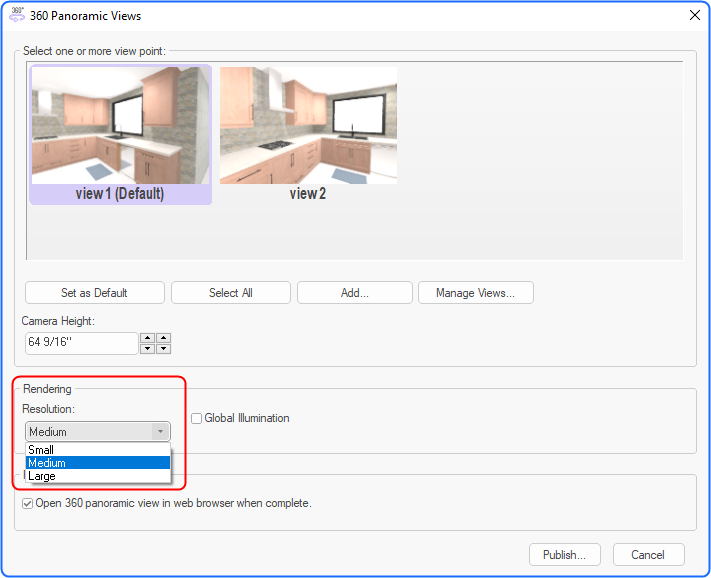Click the Select All button
This screenshot has width=711, height=578.
(x=231, y=293)
